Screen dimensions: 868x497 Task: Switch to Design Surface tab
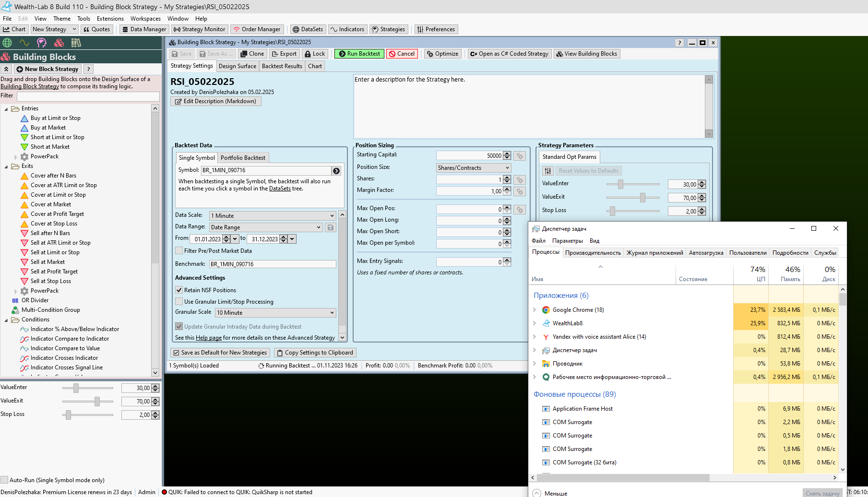pyautogui.click(x=238, y=66)
